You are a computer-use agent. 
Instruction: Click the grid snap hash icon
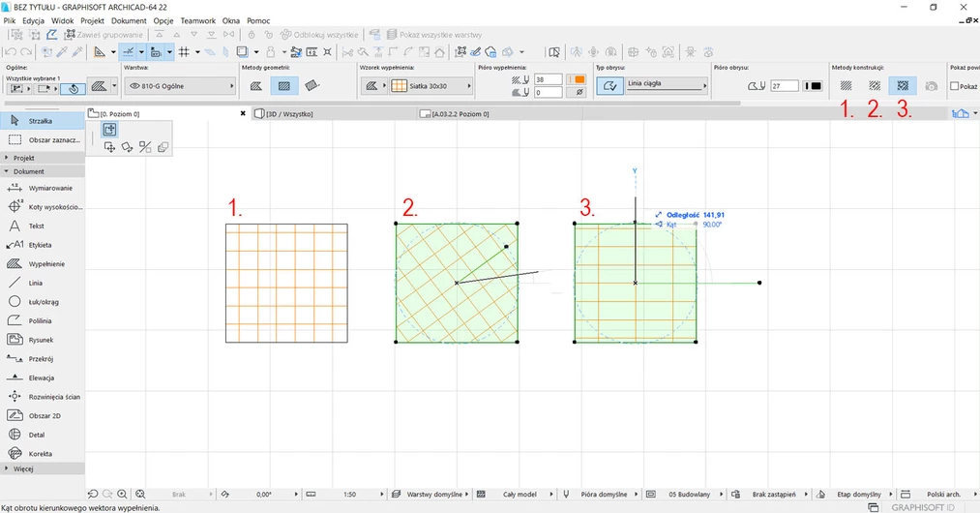point(184,52)
